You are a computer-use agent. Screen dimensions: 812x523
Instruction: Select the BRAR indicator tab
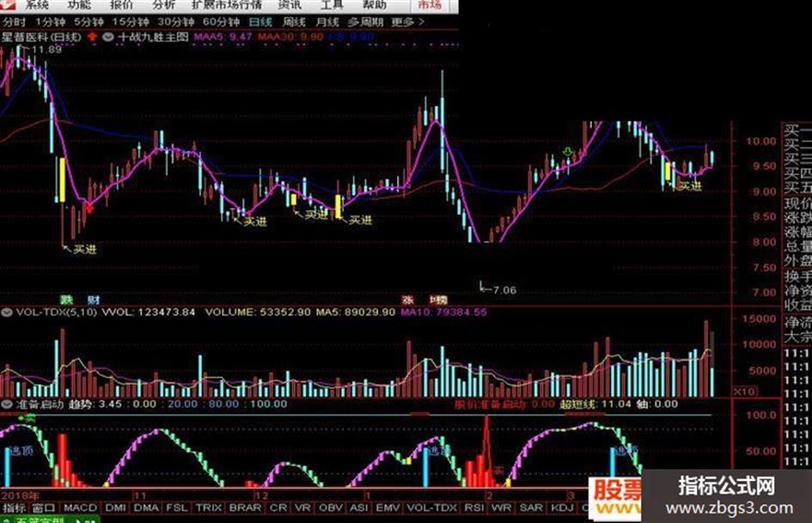click(246, 508)
